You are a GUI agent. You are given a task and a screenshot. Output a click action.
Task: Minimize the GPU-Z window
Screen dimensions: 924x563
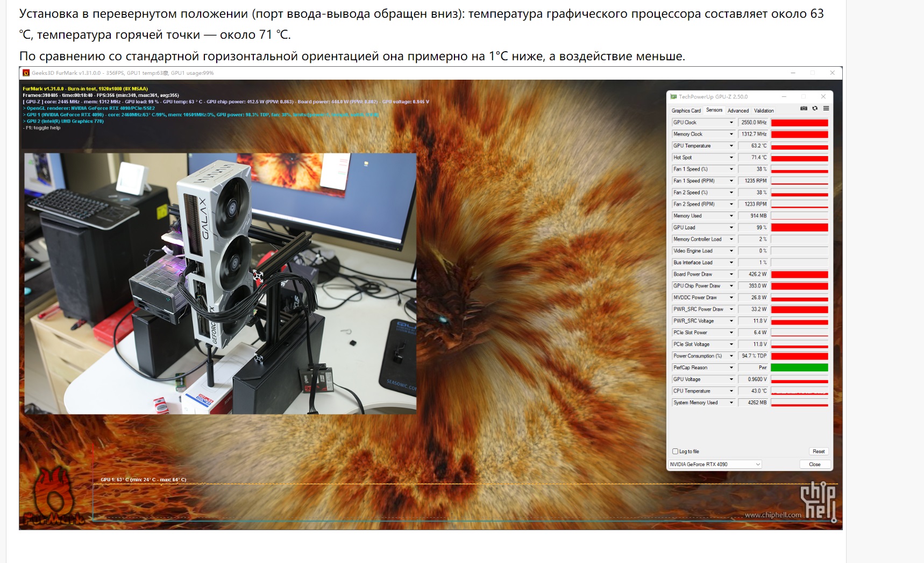pos(784,96)
